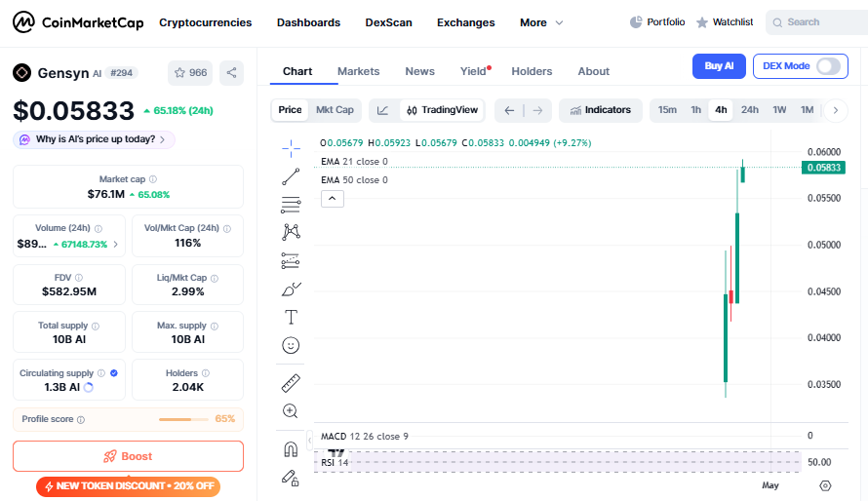Select the trend line drawing tool
This screenshot has width=868, height=501.
click(x=291, y=176)
